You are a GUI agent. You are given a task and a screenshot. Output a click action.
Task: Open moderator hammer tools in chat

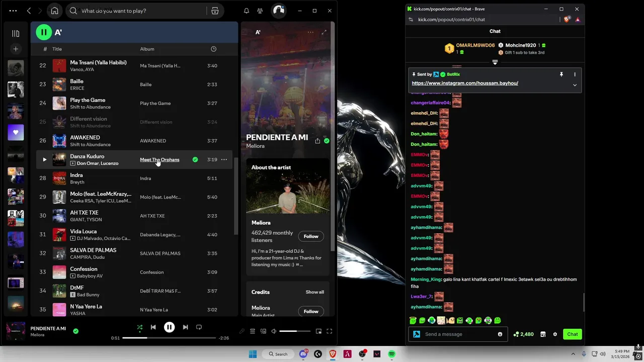pos(417,334)
